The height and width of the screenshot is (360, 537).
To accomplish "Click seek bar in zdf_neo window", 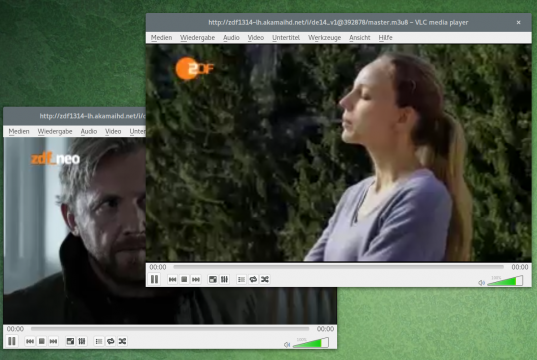I will (170, 329).
